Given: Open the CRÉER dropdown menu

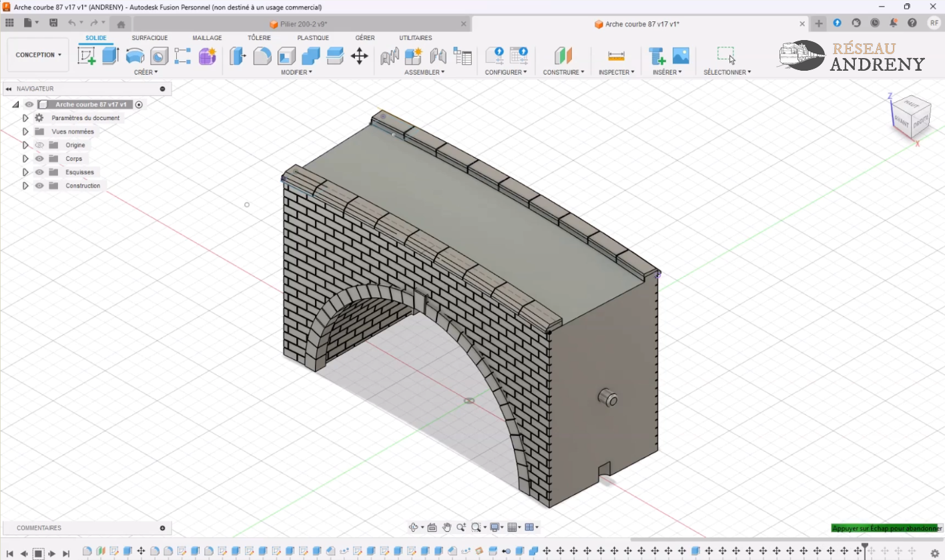Looking at the screenshot, I should [x=146, y=72].
